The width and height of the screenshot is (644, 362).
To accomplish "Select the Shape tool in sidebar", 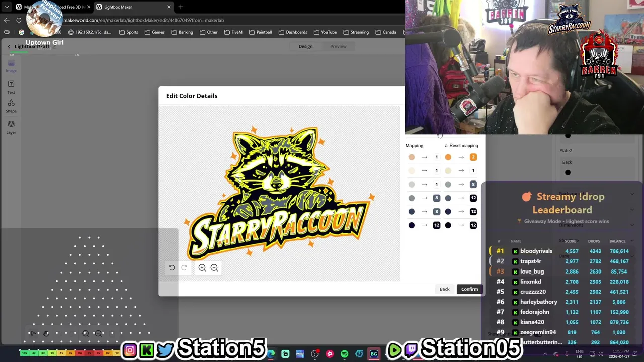I will tap(11, 106).
